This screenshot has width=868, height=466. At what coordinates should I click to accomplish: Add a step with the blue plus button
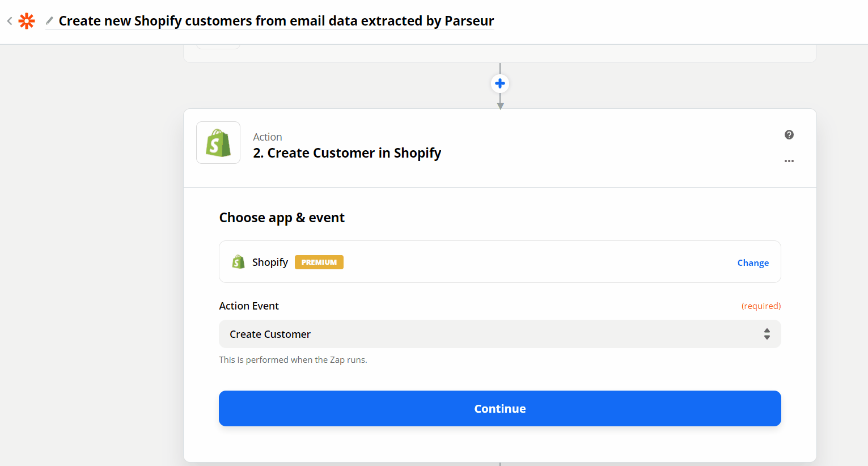(499, 84)
